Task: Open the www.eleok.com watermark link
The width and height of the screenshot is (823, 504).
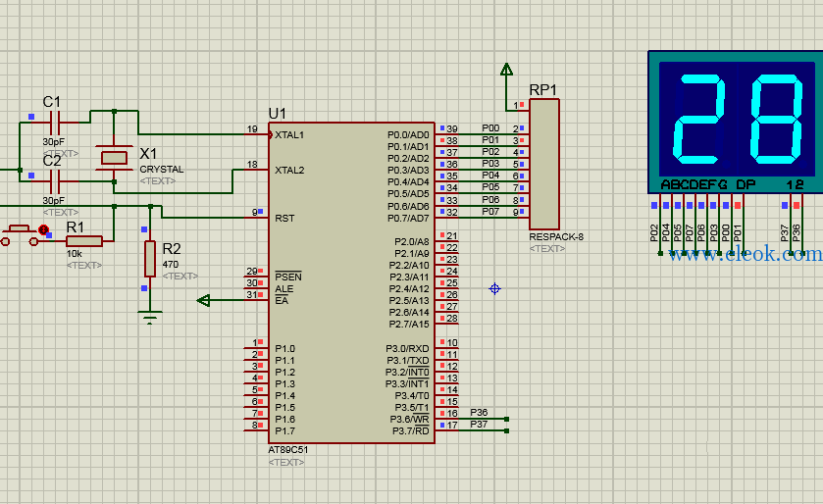Action: coord(746,254)
